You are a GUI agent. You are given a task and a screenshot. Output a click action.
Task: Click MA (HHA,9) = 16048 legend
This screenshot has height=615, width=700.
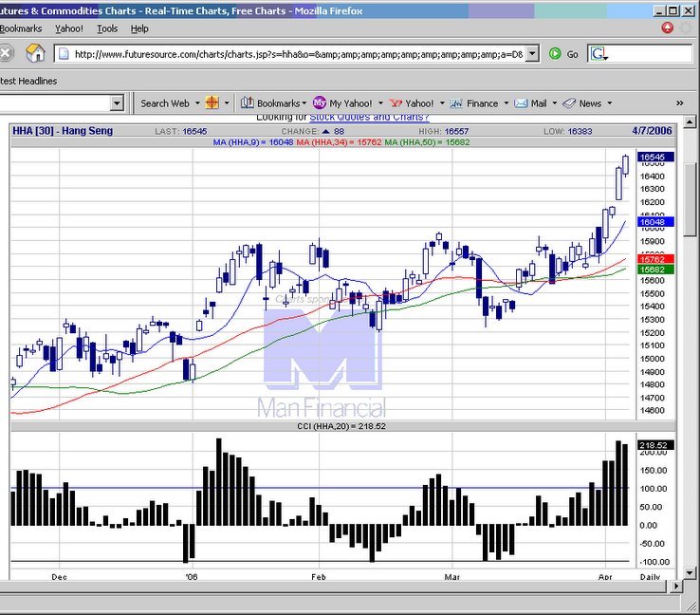253,142
